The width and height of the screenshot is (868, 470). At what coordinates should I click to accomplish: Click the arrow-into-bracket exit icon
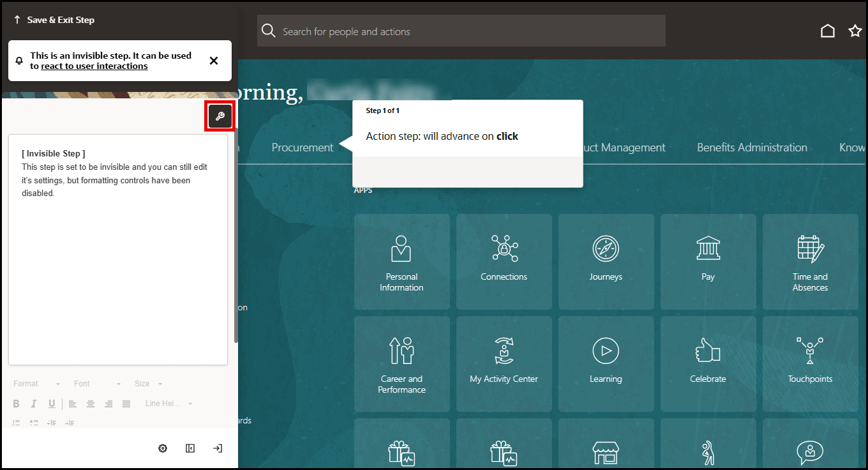(218, 448)
